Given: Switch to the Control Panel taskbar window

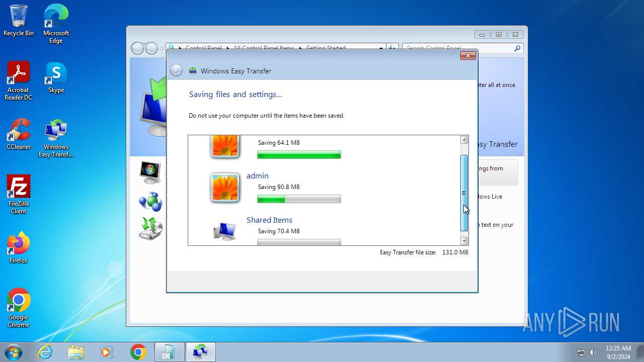Looking at the screenshot, I should [169, 352].
